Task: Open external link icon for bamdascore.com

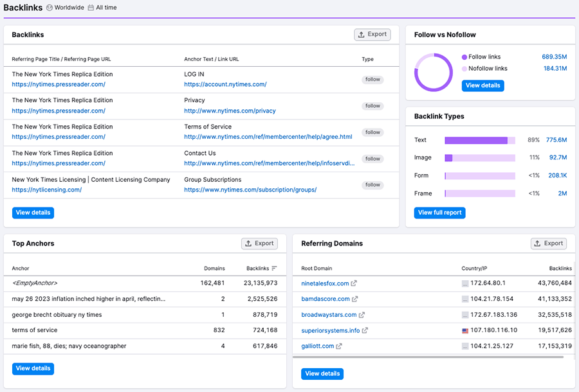Action: click(x=355, y=299)
